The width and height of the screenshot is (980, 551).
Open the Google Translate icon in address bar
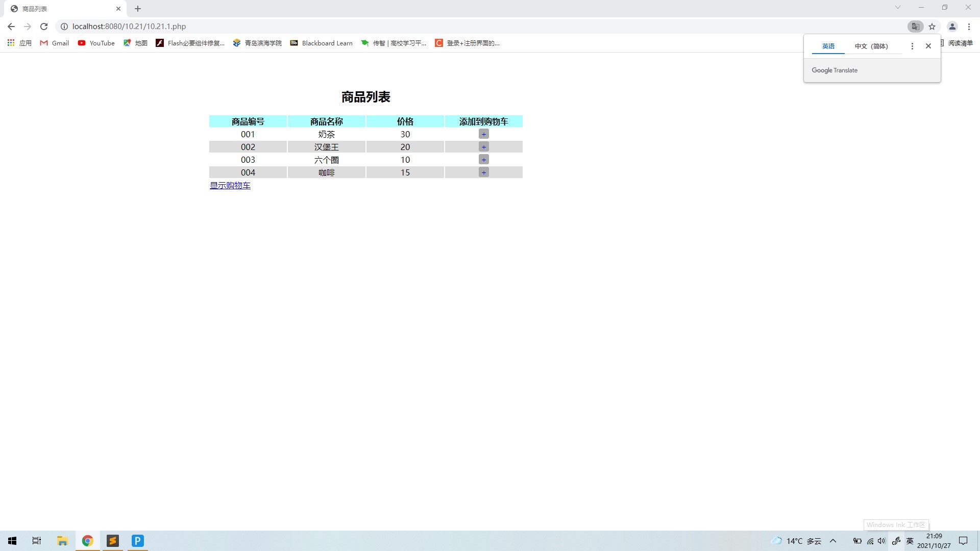[915, 27]
